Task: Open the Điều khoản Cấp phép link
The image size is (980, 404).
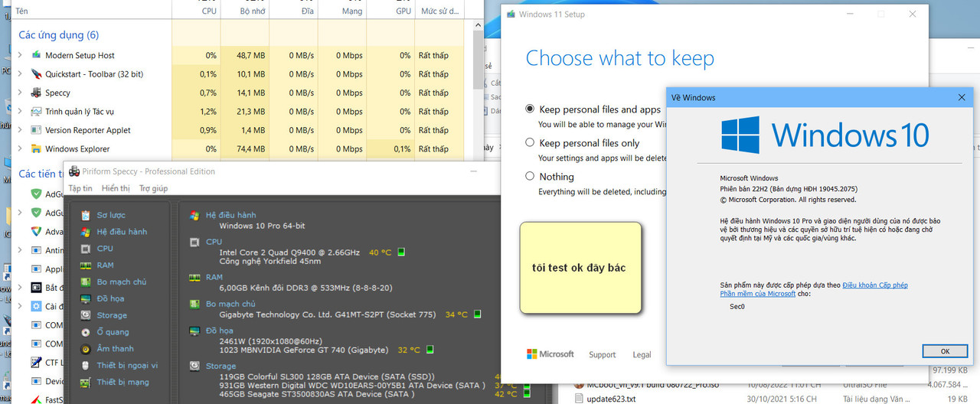Action: (875, 285)
